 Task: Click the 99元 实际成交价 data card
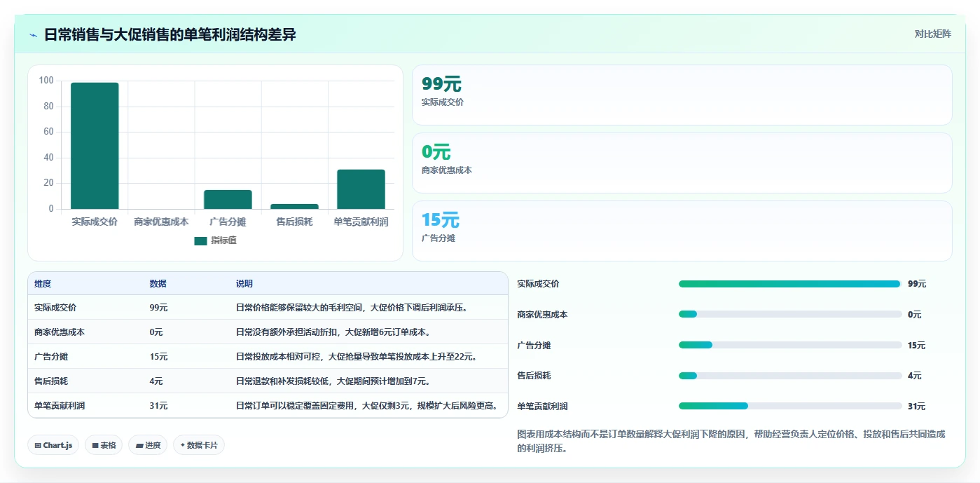[x=682, y=95]
